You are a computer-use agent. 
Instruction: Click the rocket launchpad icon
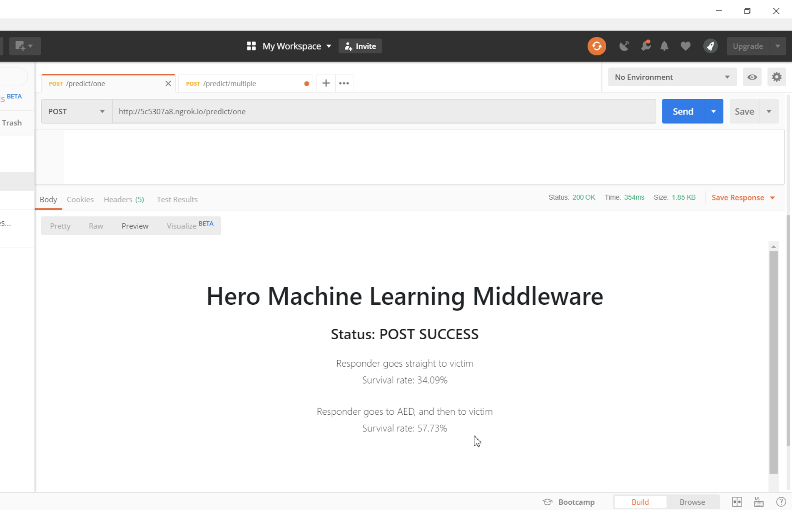[x=710, y=46]
